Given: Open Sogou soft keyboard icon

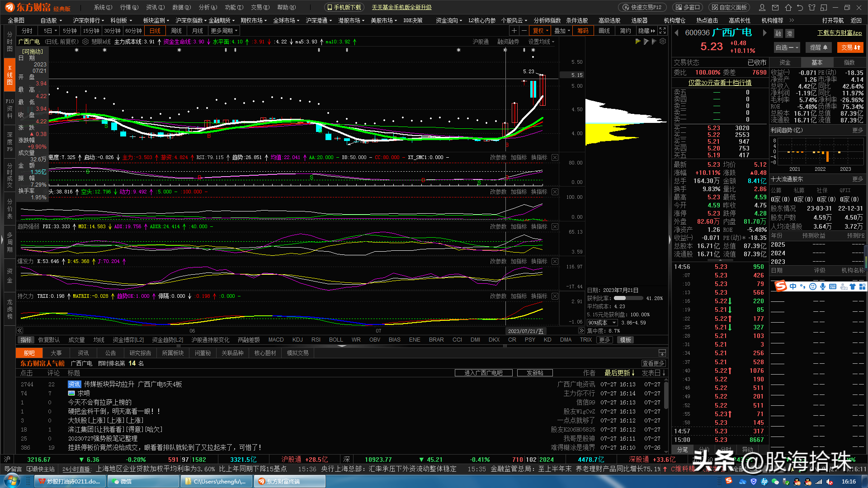Looking at the screenshot, I should 833,286.
